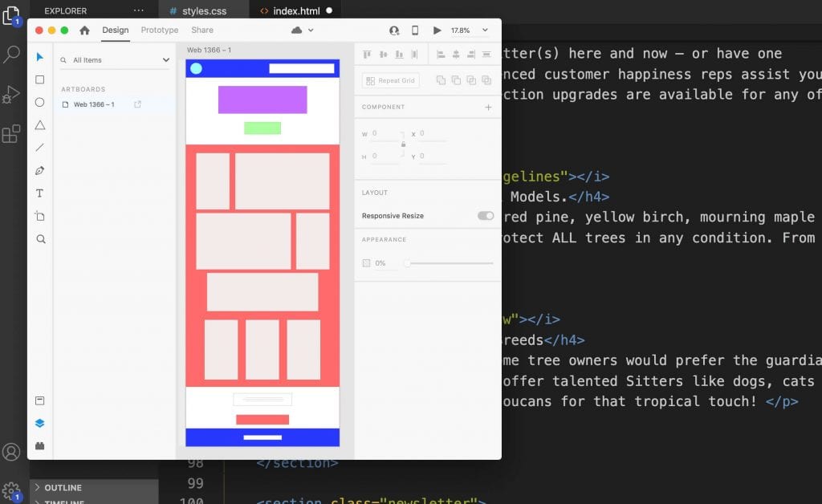This screenshot has width=822, height=504.
Task: Open the cloud document dropdown
Action: [x=311, y=30]
